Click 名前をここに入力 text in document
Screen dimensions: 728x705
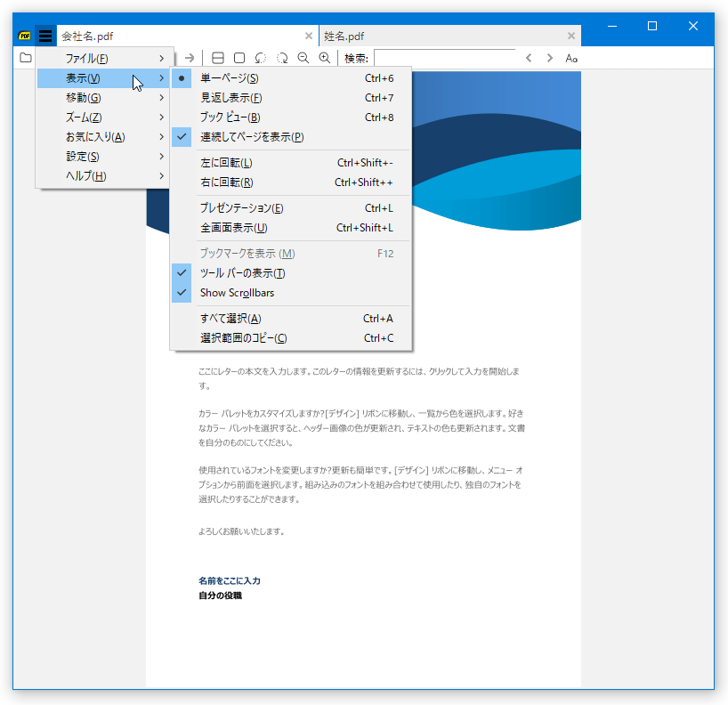click(x=230, y=580)
